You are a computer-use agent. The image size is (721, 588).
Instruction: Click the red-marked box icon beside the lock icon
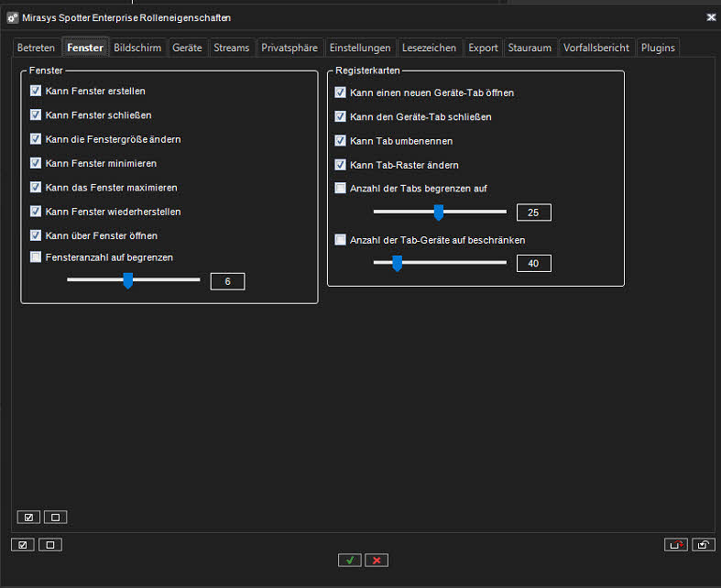click(x=675, y=544)
